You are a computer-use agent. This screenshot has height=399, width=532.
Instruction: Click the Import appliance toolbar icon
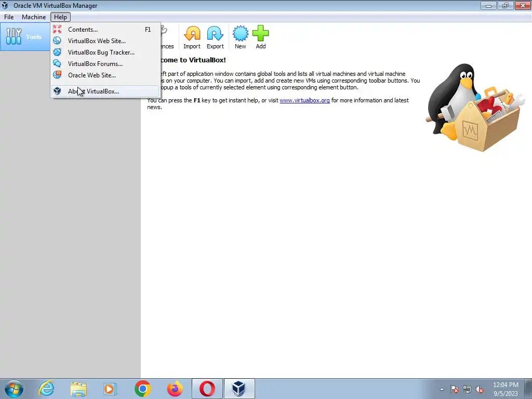click(x=192, y=37)
